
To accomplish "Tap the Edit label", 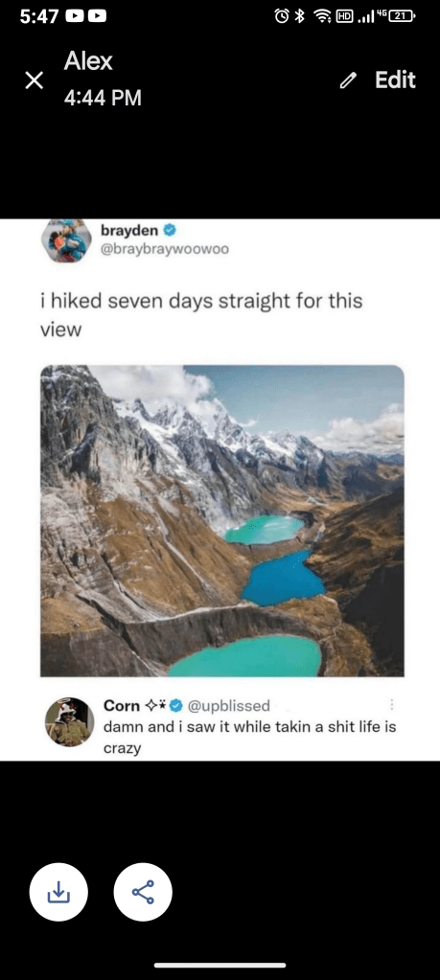I will click(395, 80).
